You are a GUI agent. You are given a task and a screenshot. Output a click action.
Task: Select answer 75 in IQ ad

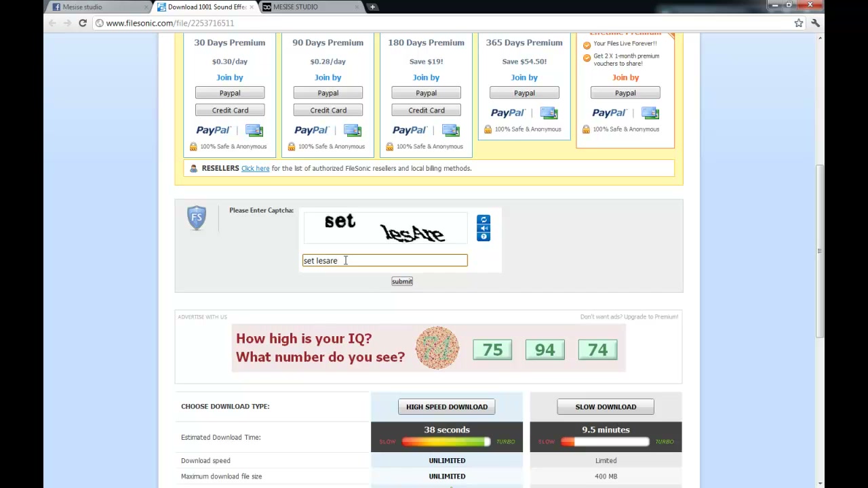tap(492, 350)
